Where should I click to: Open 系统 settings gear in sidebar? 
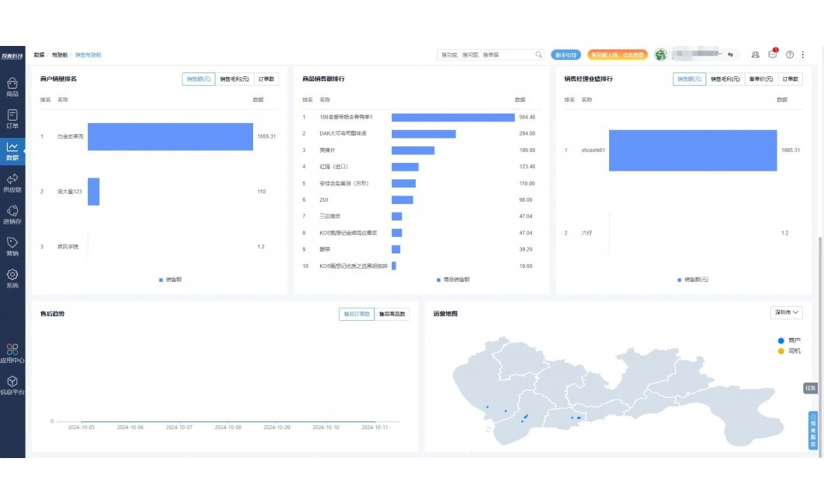12,277
